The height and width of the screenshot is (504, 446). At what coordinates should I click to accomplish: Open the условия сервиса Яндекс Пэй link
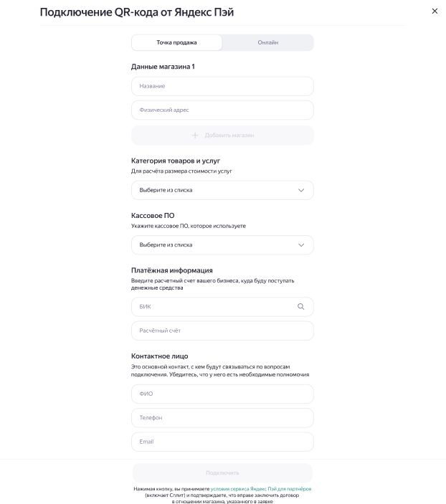[261, 489]
